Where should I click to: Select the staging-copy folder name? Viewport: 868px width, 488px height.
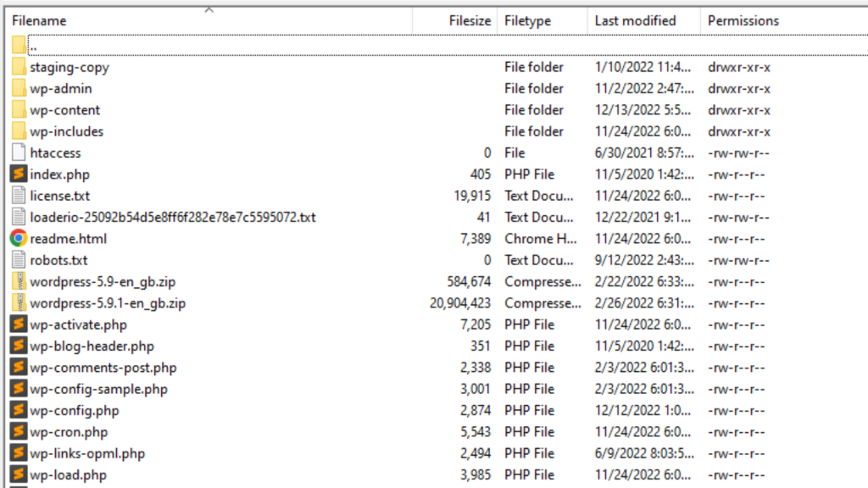pyautogui.click(x=70, y=68)
